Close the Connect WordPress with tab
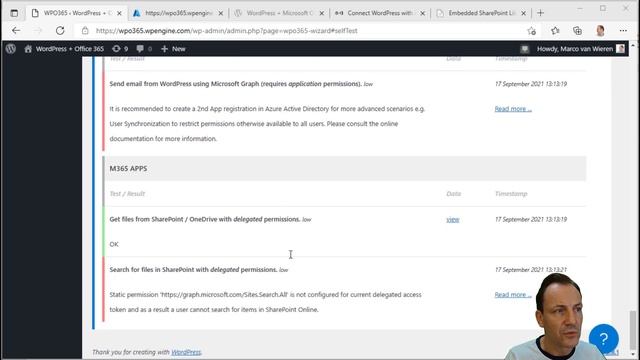Viewport: 640px width, 360px height. click(x=422, y=13)
